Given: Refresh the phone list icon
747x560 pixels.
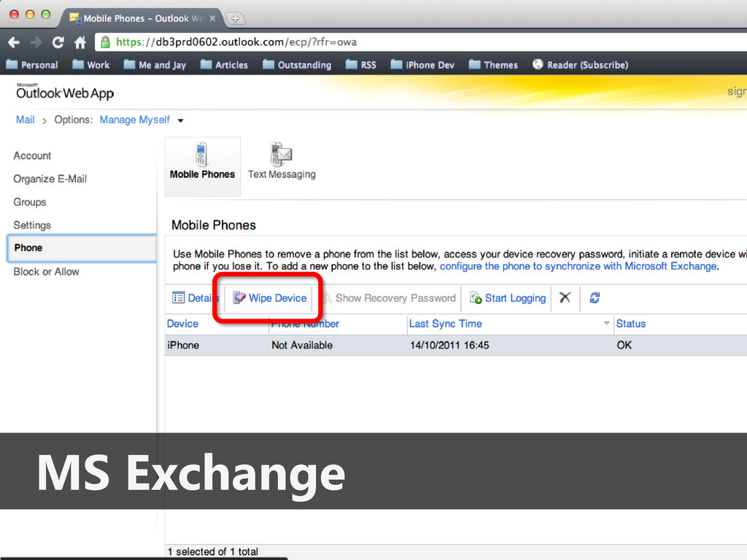Looking at the screenshot, I should pos(595,297).
